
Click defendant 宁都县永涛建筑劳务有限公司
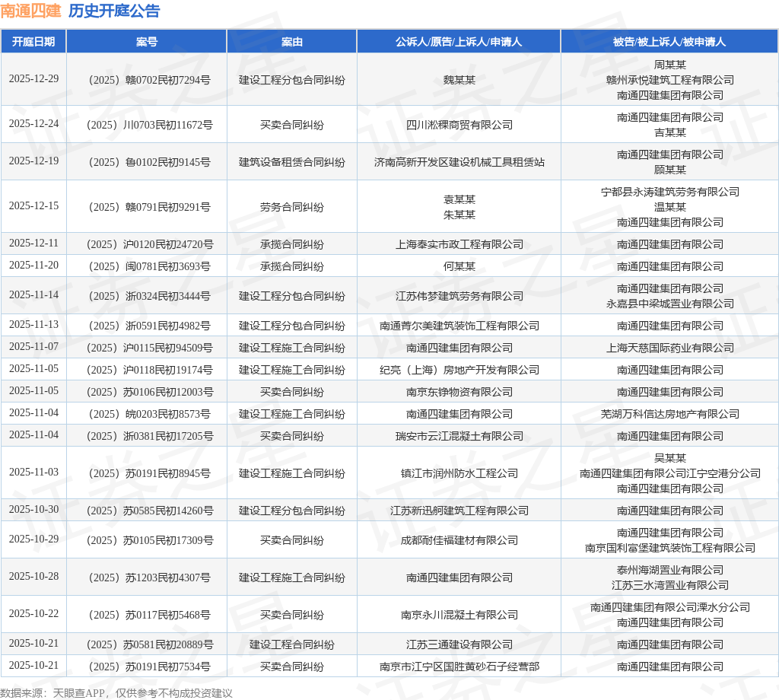(x=669, y=192)
